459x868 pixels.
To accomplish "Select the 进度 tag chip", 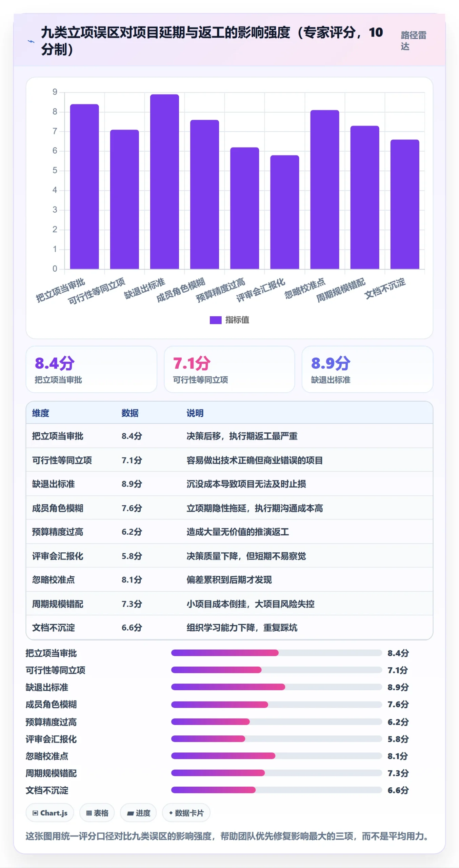I will point(138,813).
